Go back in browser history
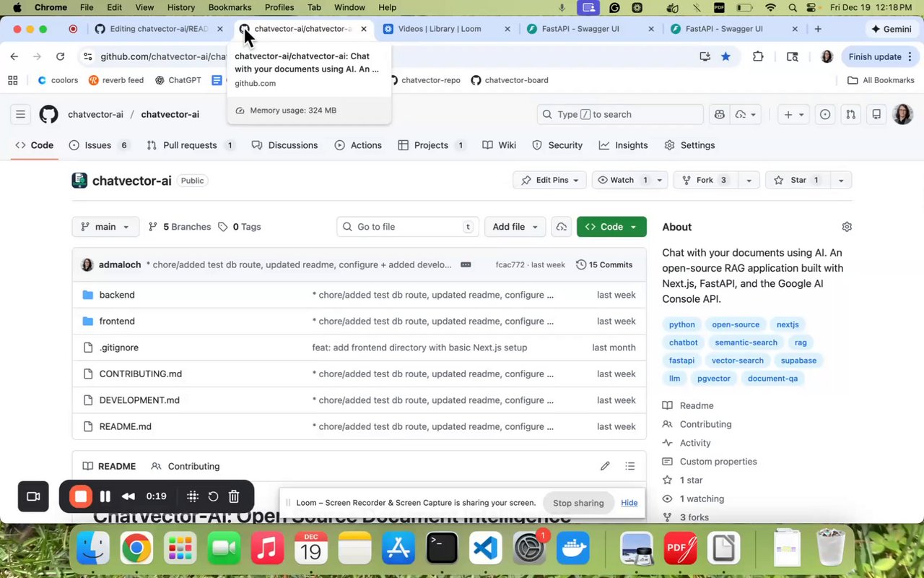The image size is (924, 578). (14, 56)
